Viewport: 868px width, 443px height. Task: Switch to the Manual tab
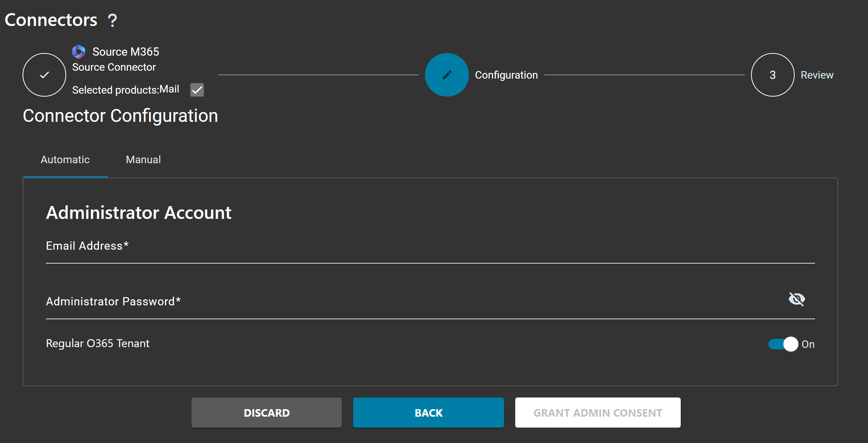pos(143,160)
